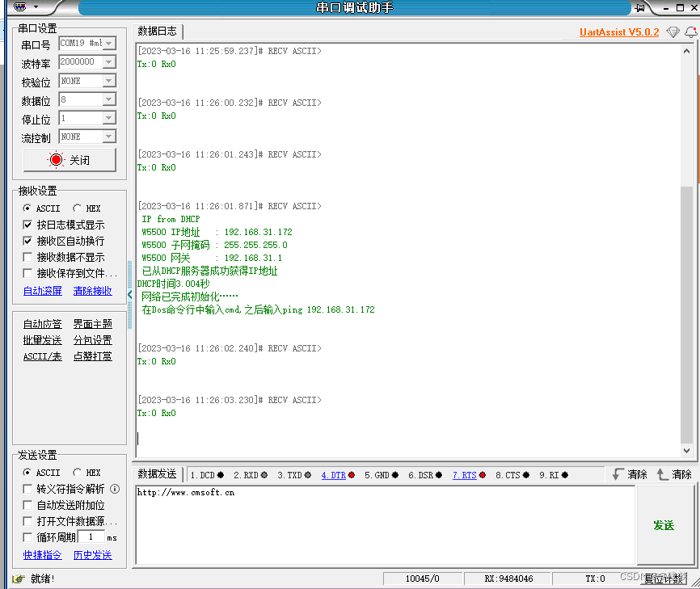Uncheck 按日志模式显示 checkbox
Image resolution: width=700 pixels, height=589 pixels.
(x=27, y=225)
